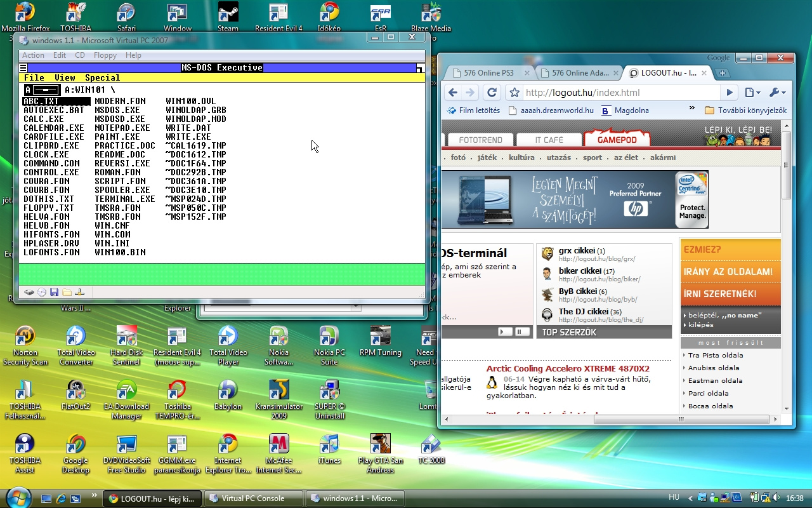Viewport: 812px width, 508px height.
Task: Open További könyvjelzők bookmarks folder
Action: [745, 110]
